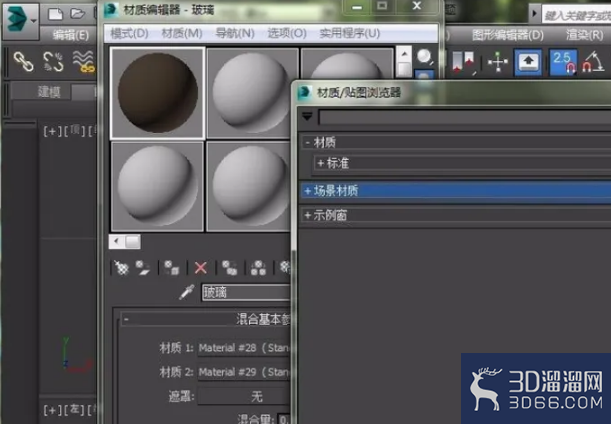This screenshot has height=424, width=611.
Task: Select the Select and Link chain tool
Action: 23,62
